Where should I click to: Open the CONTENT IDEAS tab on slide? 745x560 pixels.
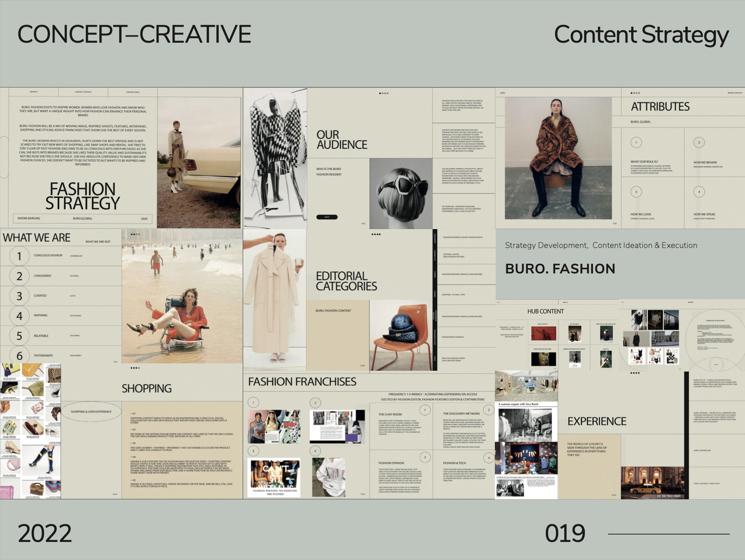pos(133,92)
